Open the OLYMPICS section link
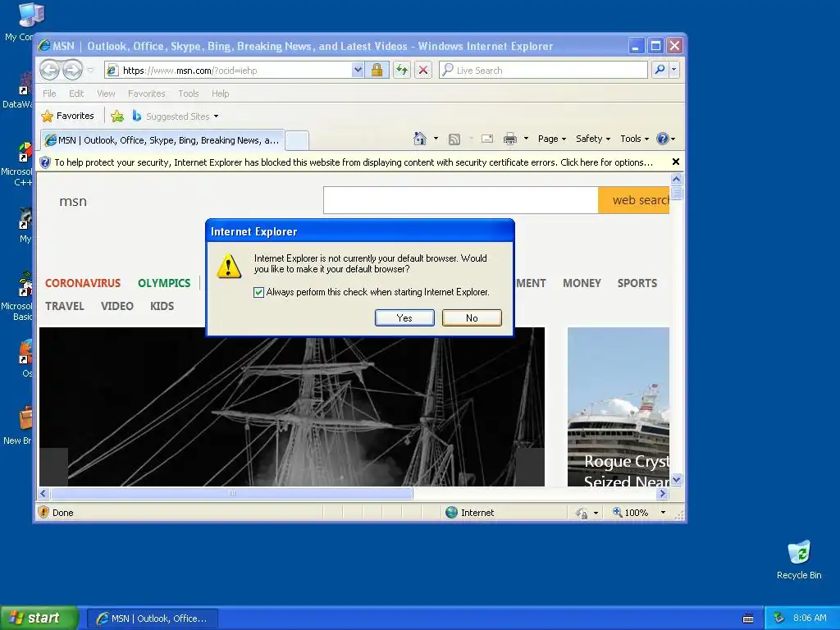This screenshot has width=840, height=630. click(x=164, y=283)
